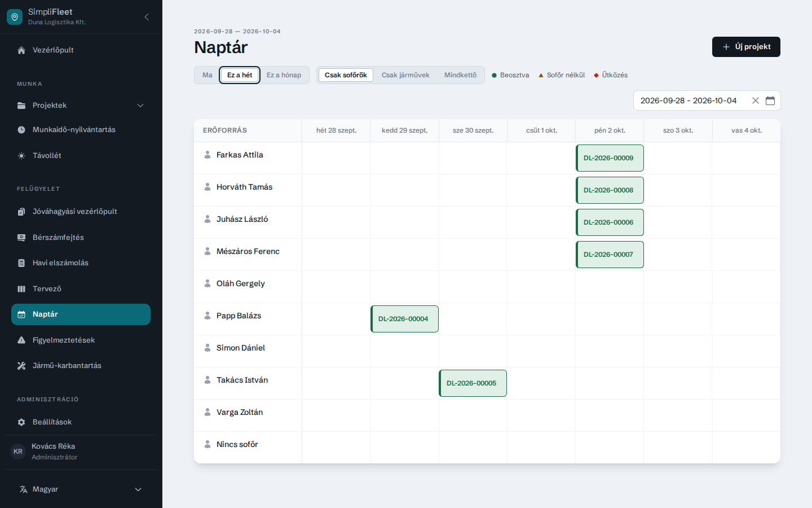
Task: Click the date range input field
Action: pyautogui.click(x=707, y=100)
